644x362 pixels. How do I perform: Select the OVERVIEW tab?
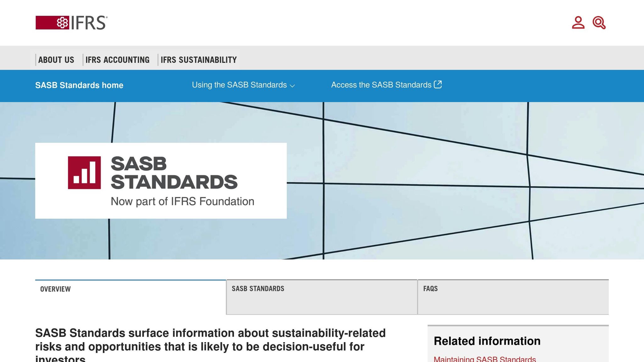[55, 289]
